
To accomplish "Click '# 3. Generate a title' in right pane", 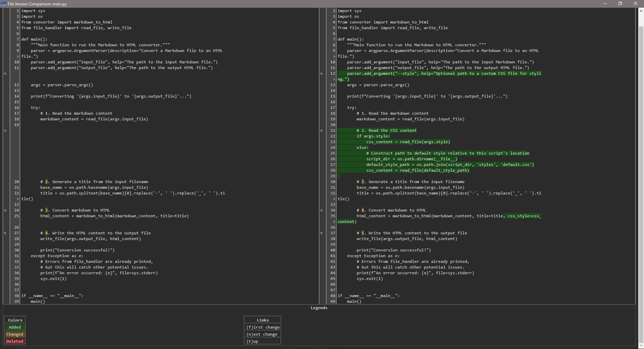I will (x=411, y=182).
